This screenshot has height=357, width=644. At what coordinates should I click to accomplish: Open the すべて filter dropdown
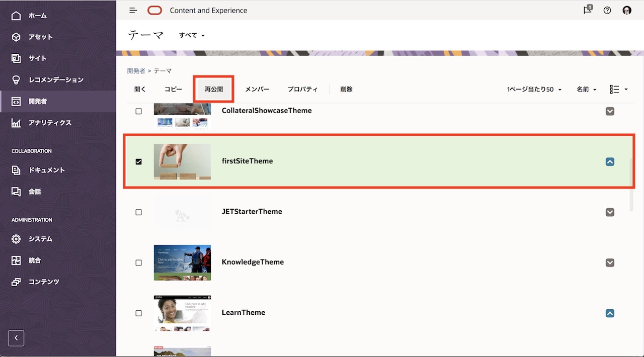(x=192, y=35)
